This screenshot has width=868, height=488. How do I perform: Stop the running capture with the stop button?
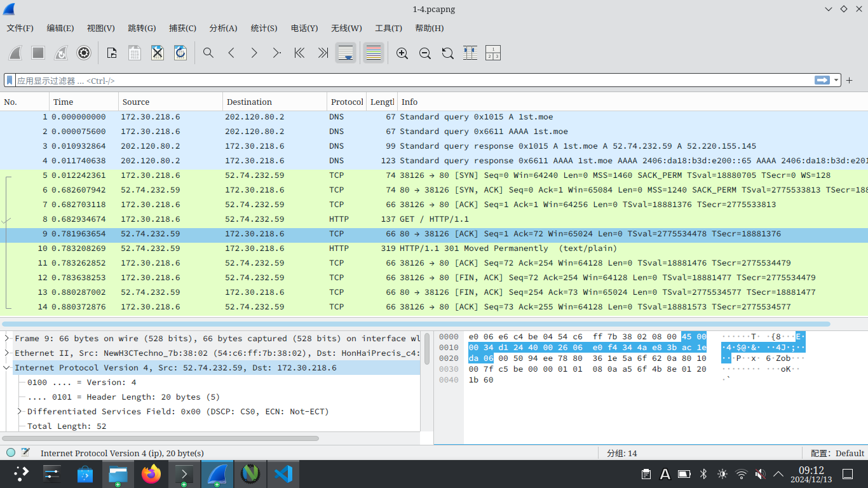tap(38, 53)
